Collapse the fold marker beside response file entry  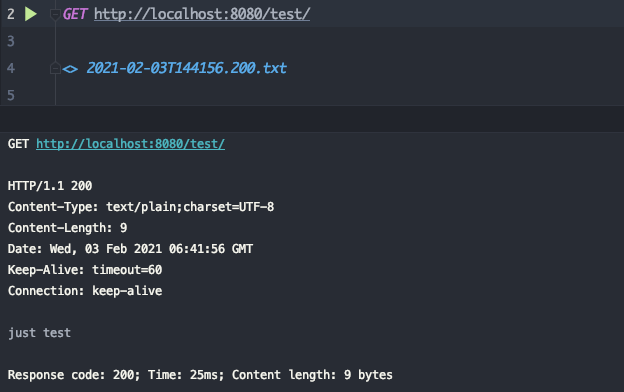pyautogui.click(x=55, y=68)
